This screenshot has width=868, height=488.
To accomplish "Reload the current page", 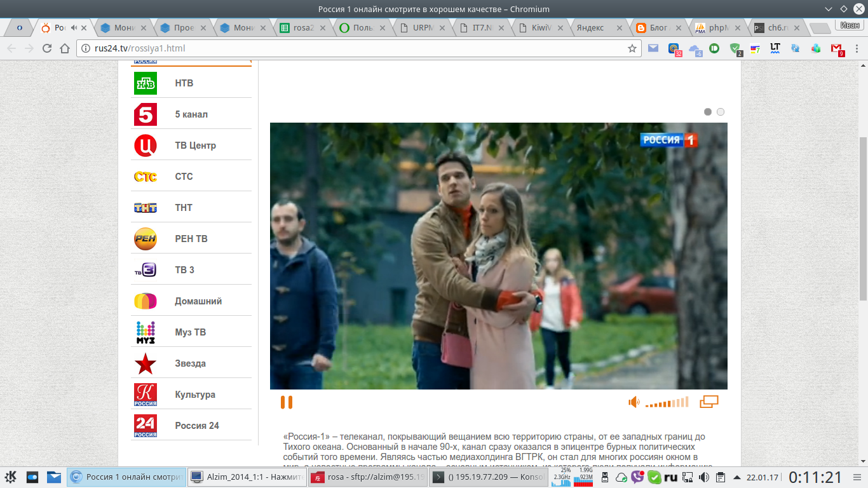I will pyautogui.click(x=47, y=48).
